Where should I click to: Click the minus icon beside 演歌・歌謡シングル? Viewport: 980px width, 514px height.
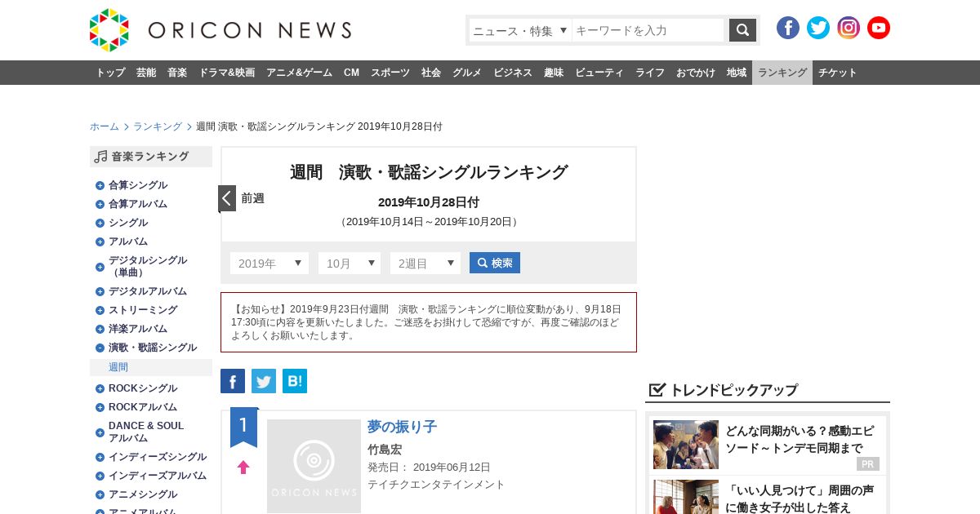click(100, 348)
